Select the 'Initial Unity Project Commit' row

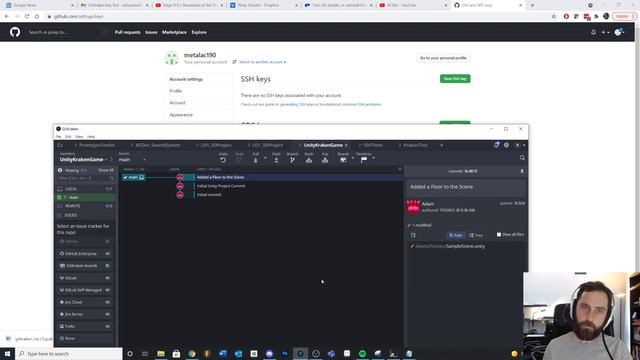261,186
